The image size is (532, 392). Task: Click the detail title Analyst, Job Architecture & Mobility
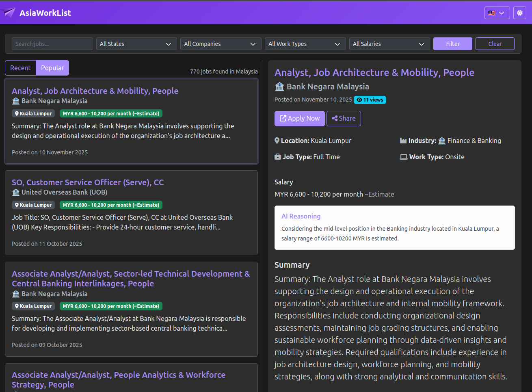374,72
